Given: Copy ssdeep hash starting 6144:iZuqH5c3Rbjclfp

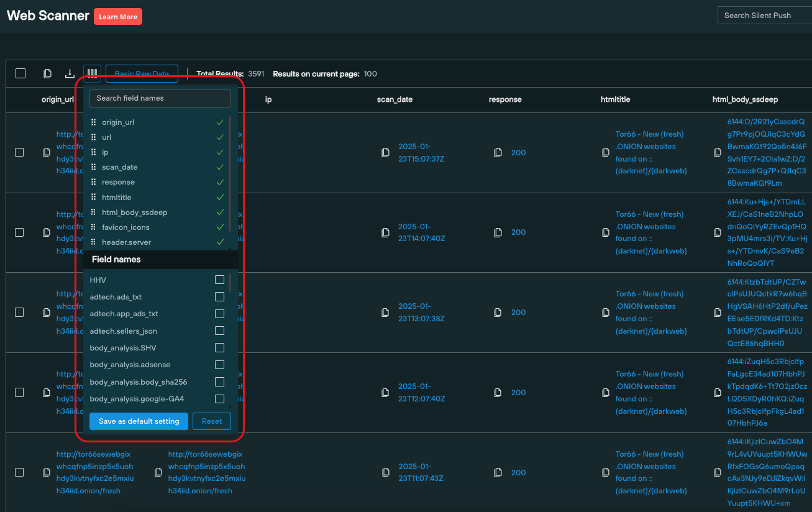Looking at the screenshot, I should coord(718,393).
